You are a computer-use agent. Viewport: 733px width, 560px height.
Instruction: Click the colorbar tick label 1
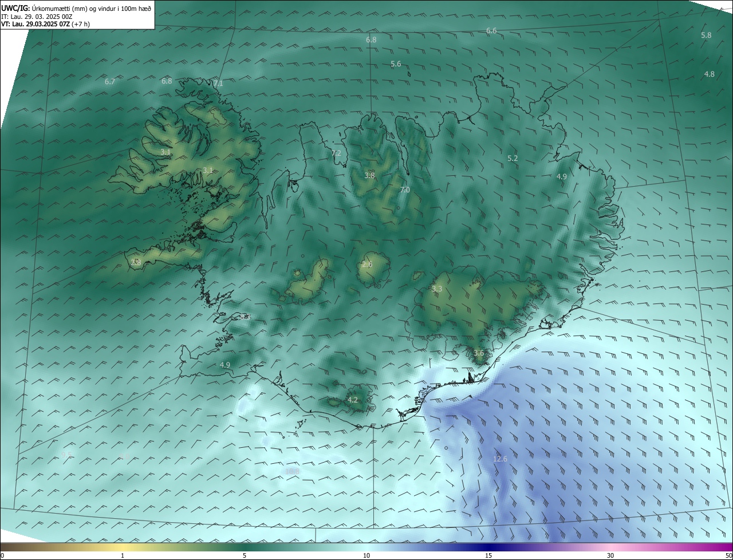pyautogui.click(x=123, y=555)
